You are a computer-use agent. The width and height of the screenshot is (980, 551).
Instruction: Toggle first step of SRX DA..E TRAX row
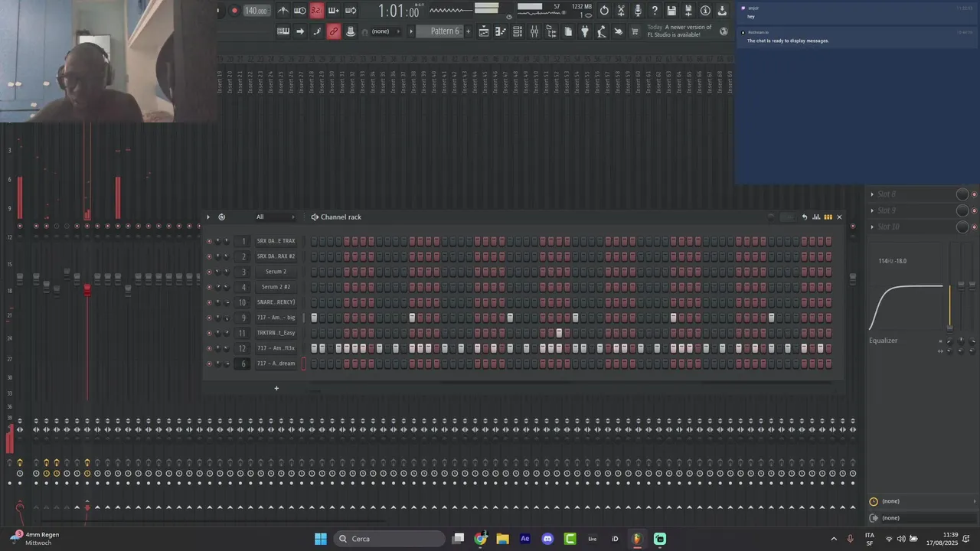[x=314, y=241]
